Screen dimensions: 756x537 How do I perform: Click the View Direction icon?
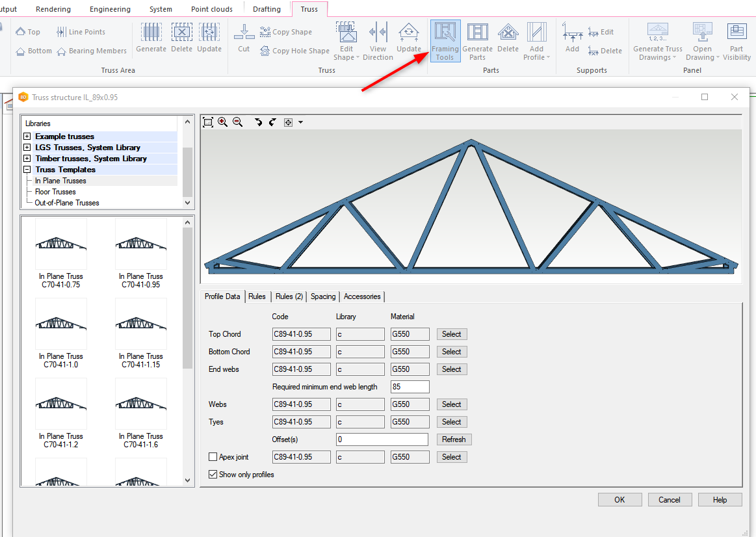378,40
